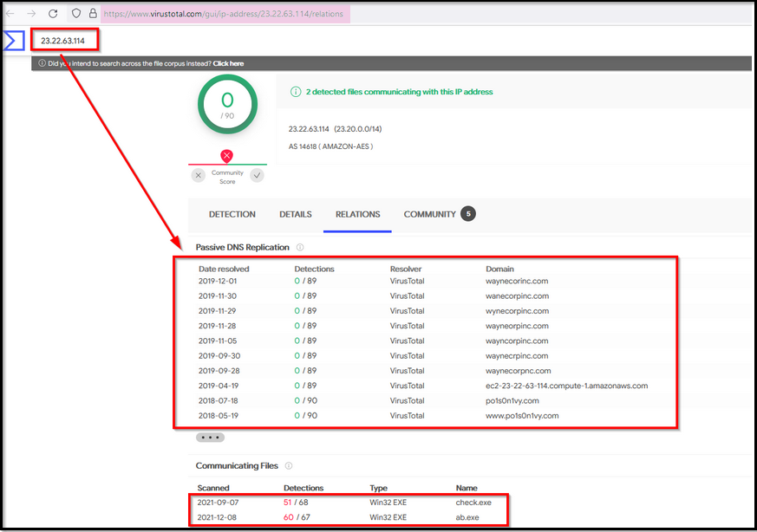The width and height of the screenshot is (757, 532).
Task: Open the shield tracking protection icon
Action: click(76, 14)
